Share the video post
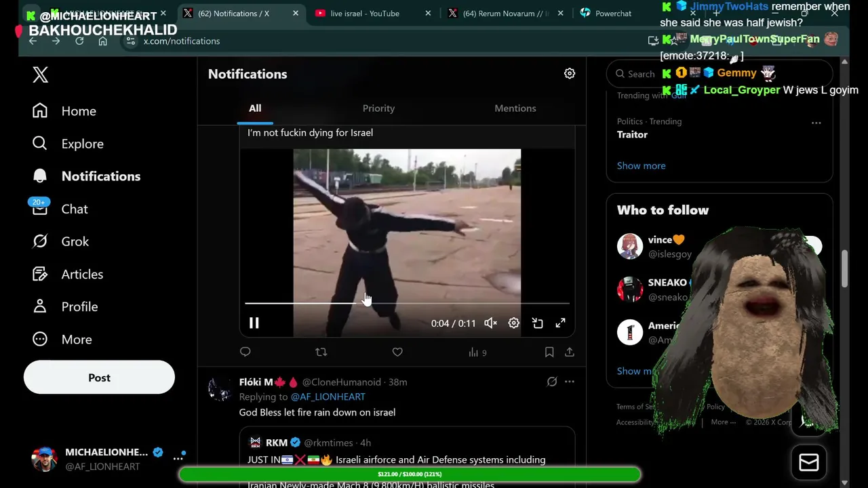Image resolution: width=868 pixels, height=488 pixels. [x=570, y=352]
